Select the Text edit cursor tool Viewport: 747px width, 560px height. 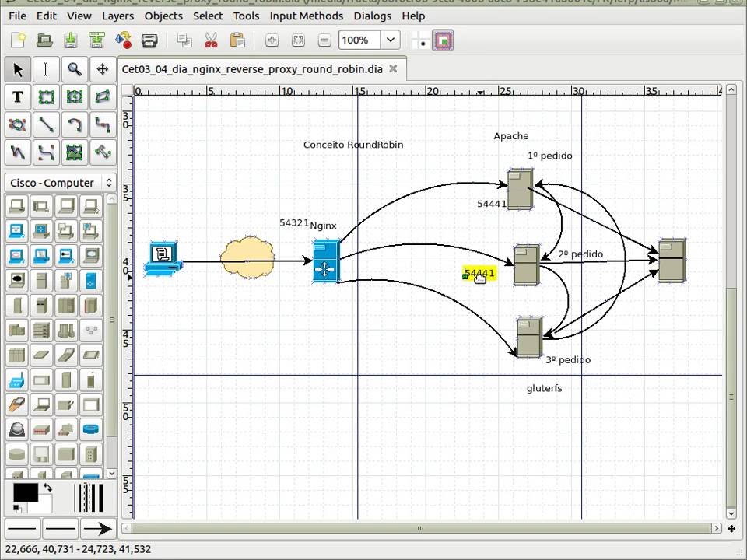[46, 69]
